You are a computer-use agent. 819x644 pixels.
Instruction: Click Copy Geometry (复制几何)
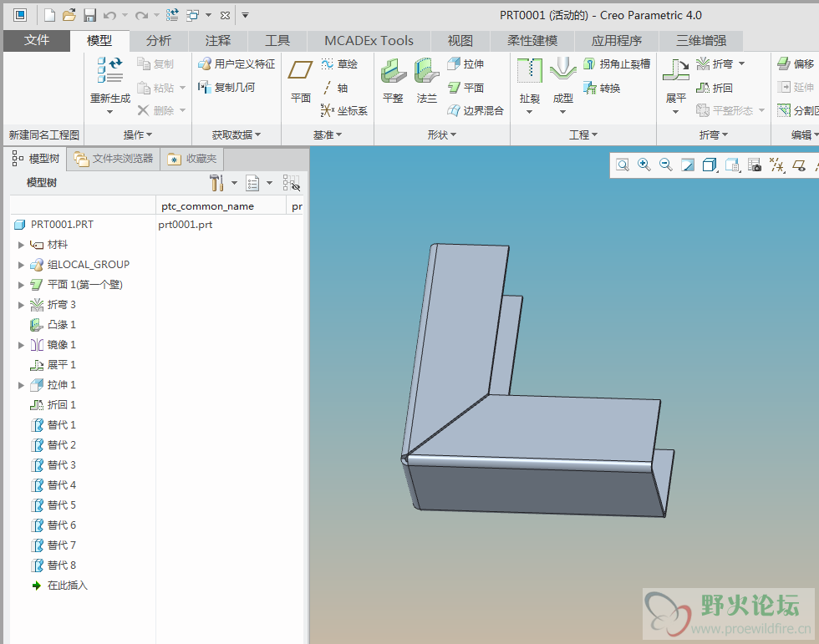(x=226, y=87)
